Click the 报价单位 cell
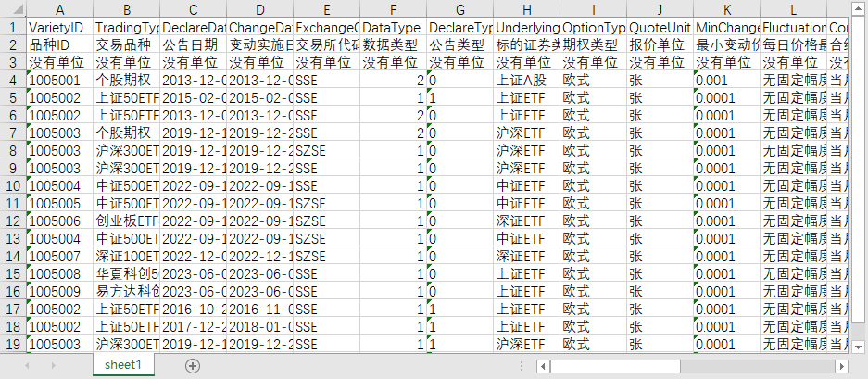This screenshot has width=868, height=379. pyautogui.click(x=660, y=44)
